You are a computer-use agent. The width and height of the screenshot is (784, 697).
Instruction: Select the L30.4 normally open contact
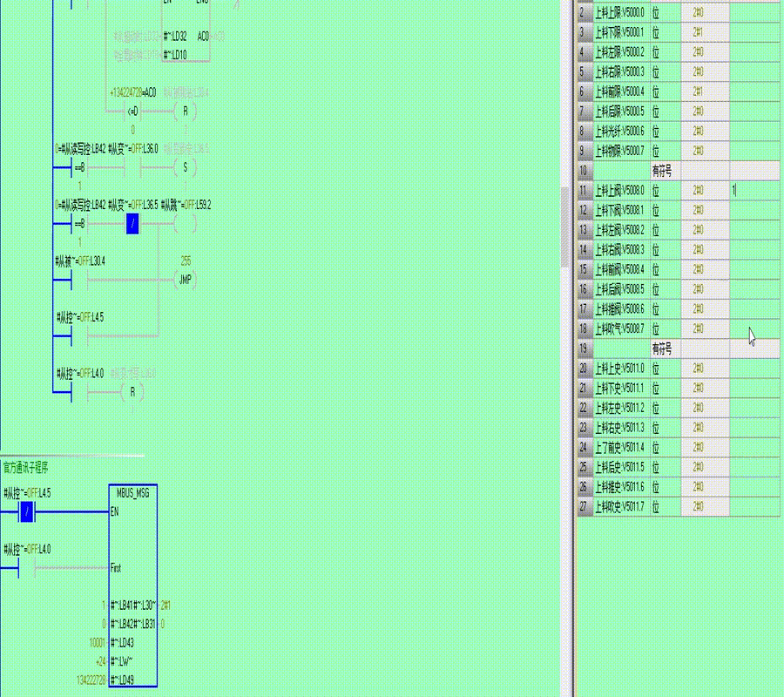coord(79,280)
